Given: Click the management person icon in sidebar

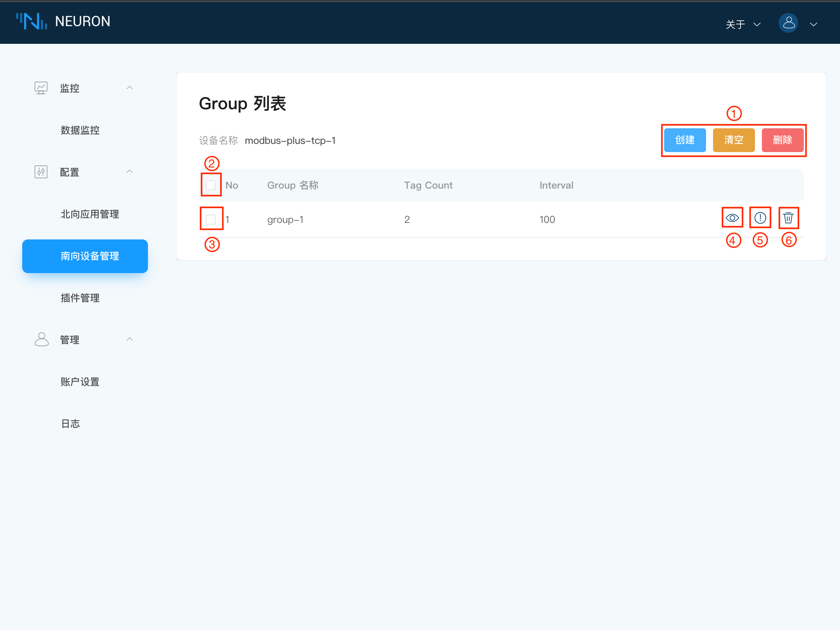Looking at the screenshot, I should [41, 339].
